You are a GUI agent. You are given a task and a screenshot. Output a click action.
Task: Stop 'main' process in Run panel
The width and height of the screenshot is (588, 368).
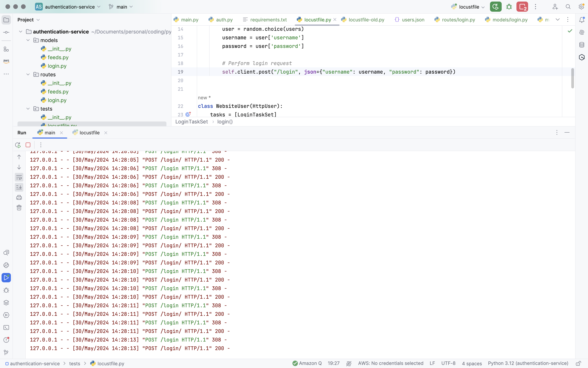tap(28, 145)
